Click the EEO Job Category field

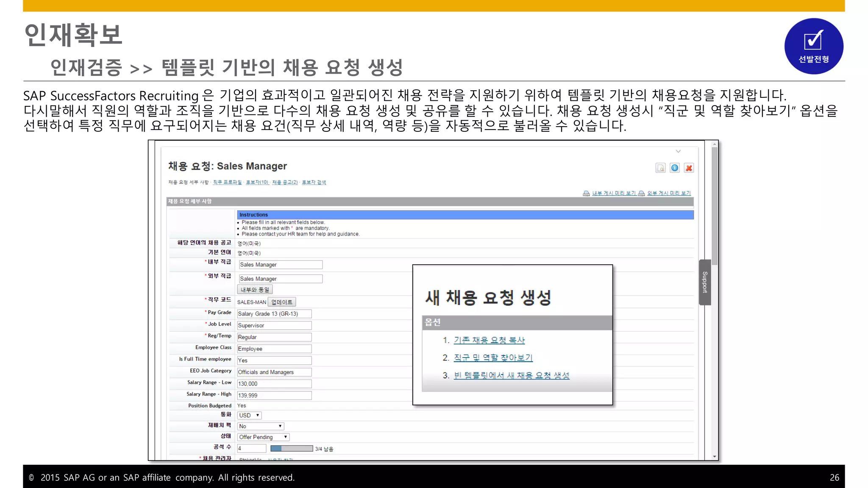click(x=274, y=372)
